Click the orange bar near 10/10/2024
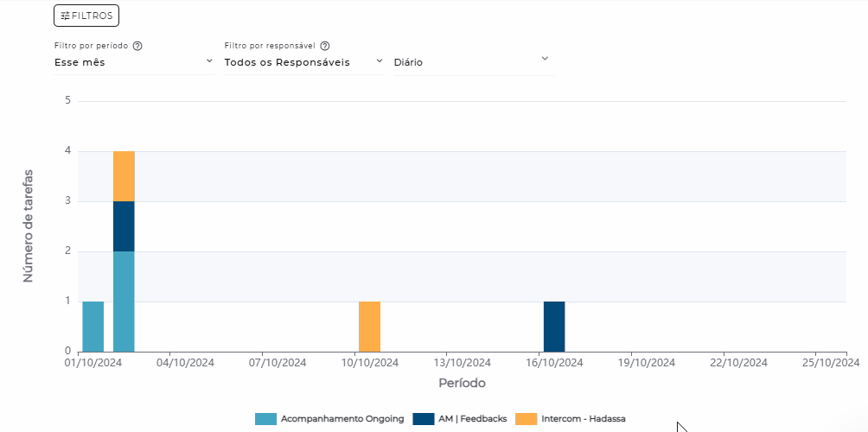This screenshot has height=432, width=868. [x=370, y=327]
